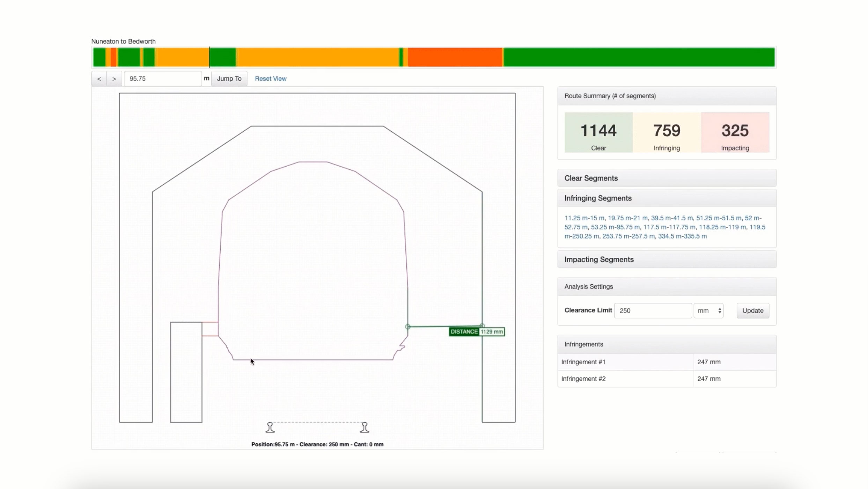Click the mm unit stepper arrows
868x489 pixels.
tap(719, 310)
